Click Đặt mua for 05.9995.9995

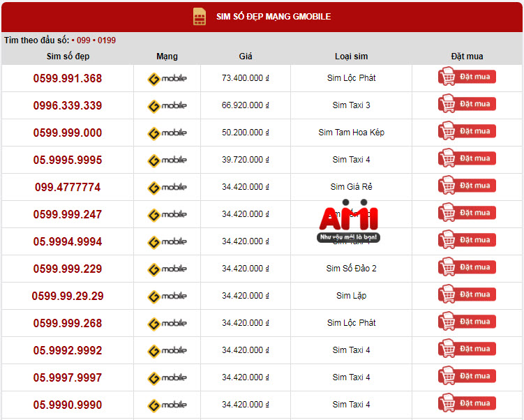click(x=467, y=158)
